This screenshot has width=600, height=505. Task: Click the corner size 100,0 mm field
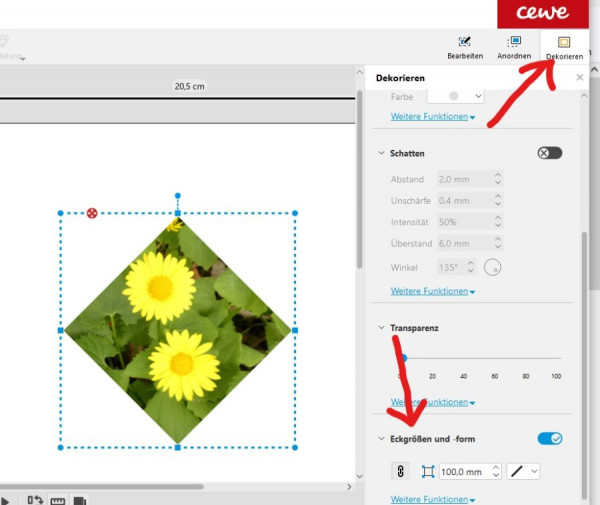[470, 471]
